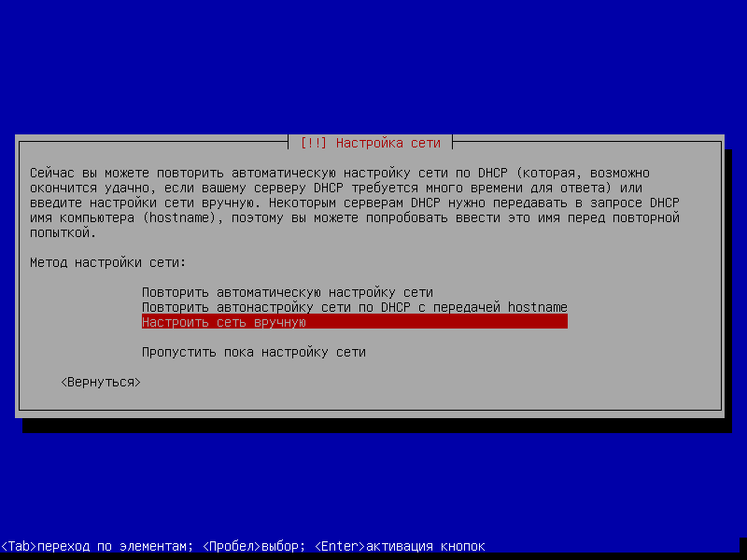Click the "Метод настройки сети:" label
The height and width of the screenshot is (560, 747).
[x=107, y=262]
